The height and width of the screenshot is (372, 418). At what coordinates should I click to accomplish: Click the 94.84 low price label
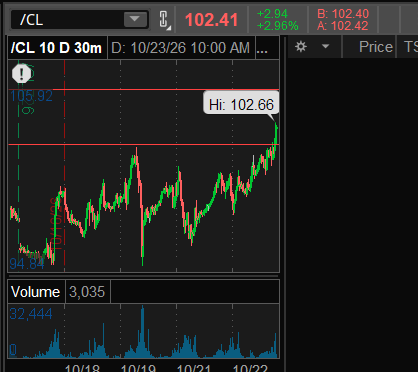pos(27,264)
